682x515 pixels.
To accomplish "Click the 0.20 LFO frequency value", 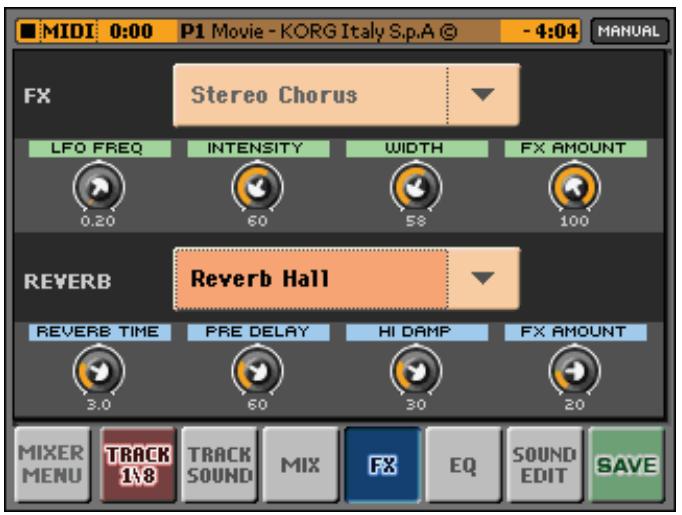I will [98, 221].
